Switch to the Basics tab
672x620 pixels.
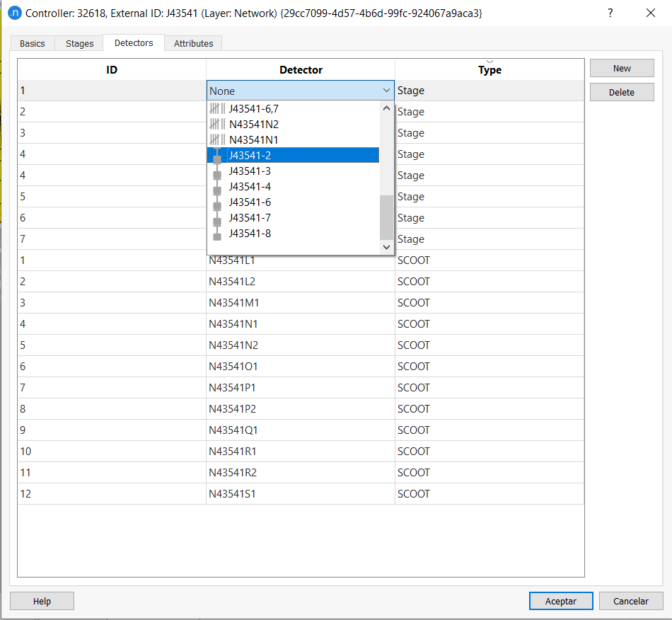point(32,43)
